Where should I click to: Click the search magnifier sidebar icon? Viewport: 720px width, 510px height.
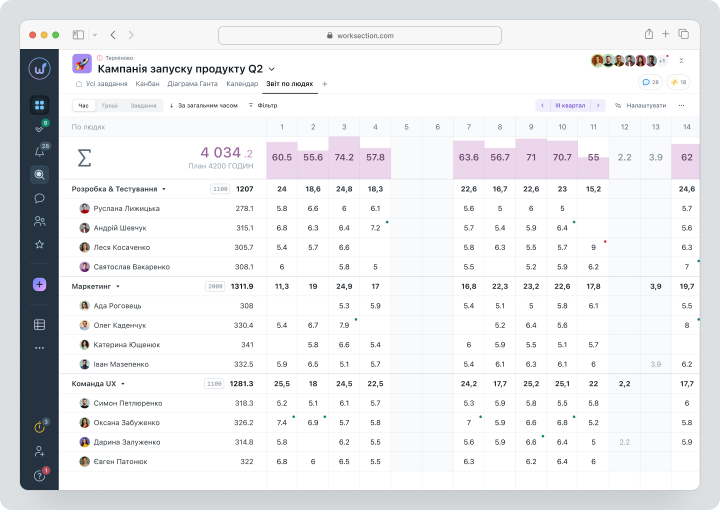39,174
